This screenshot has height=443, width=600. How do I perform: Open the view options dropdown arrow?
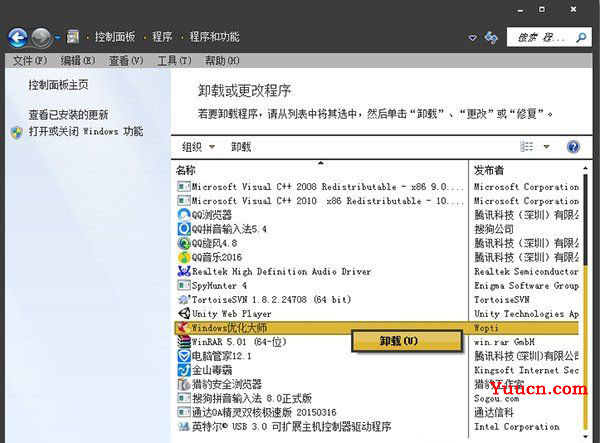tap(546, 147)
